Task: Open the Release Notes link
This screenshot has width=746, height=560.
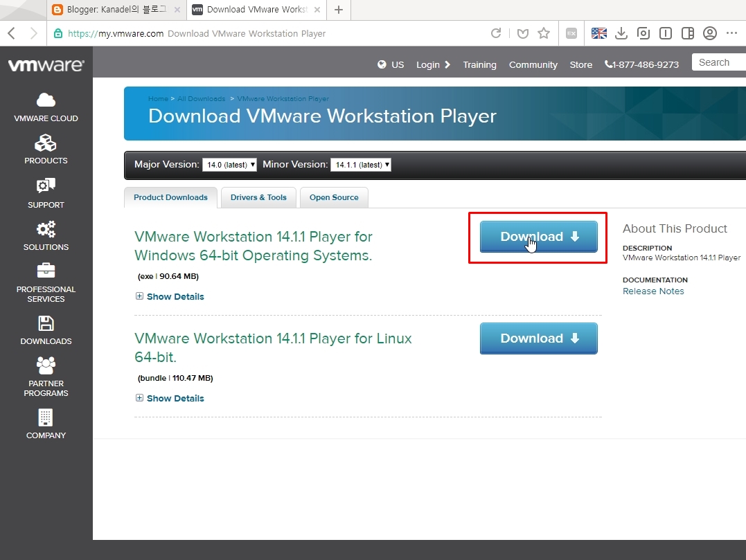Action: pos(653,291)
